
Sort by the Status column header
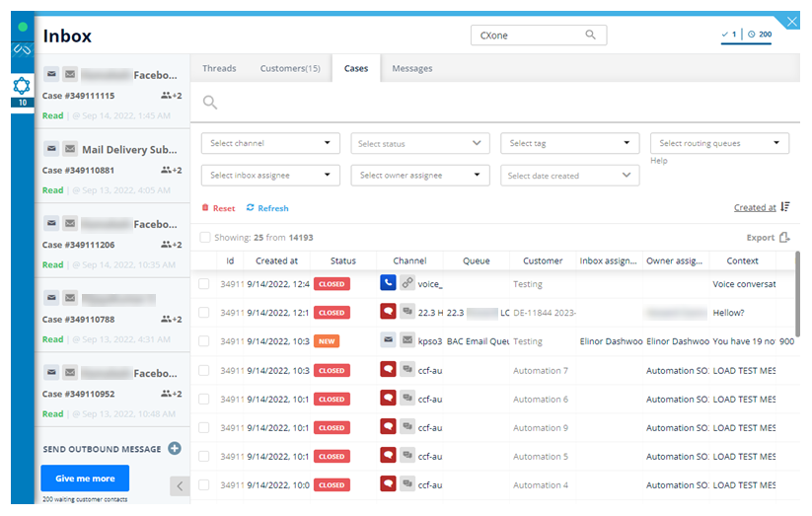(342, 260)
